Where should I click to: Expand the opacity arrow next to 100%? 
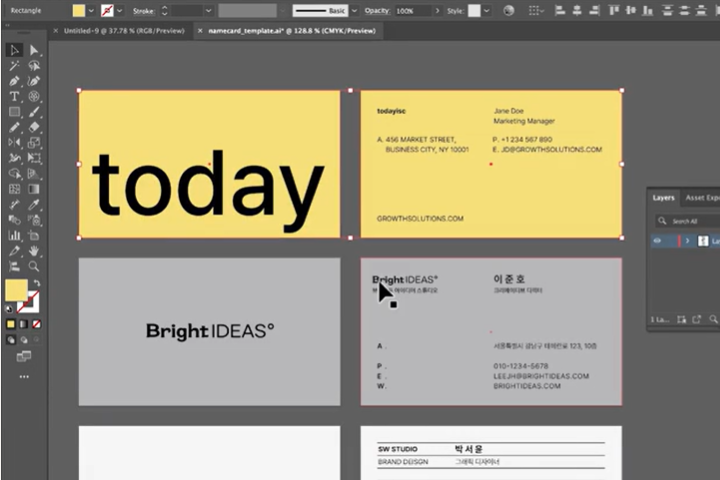(x=437, y=11)
